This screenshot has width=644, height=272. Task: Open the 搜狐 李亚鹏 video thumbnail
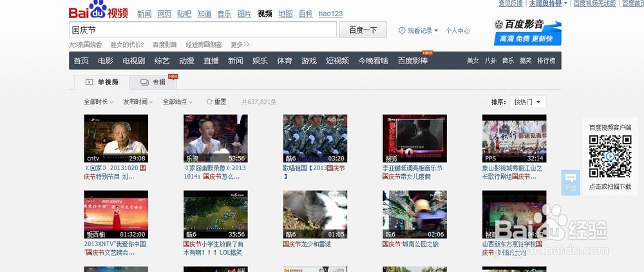point(415,139)
